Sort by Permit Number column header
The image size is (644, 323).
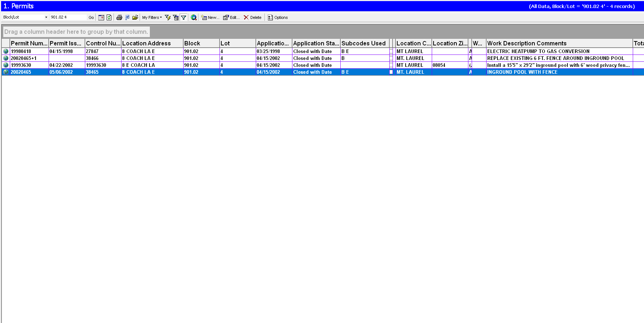click(29, 43)
